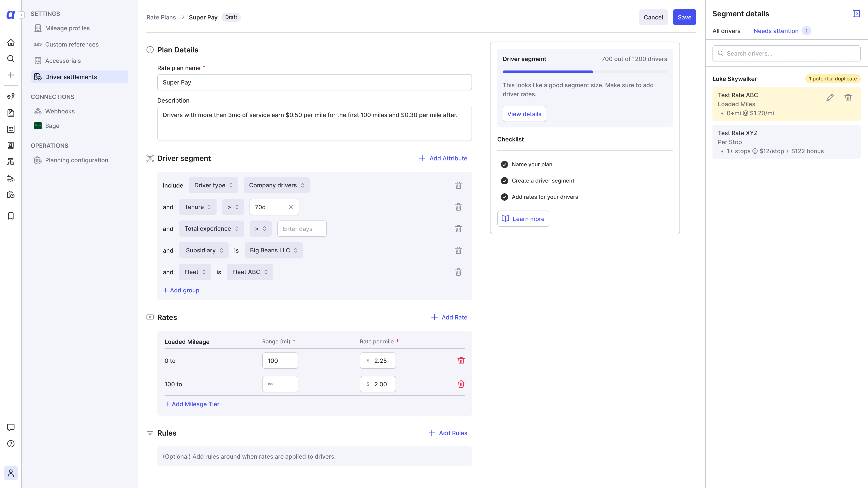Viewport: 868px width, 488px height.
Task: Click the search magnifier in left rail
Action: tap(11, 59)
